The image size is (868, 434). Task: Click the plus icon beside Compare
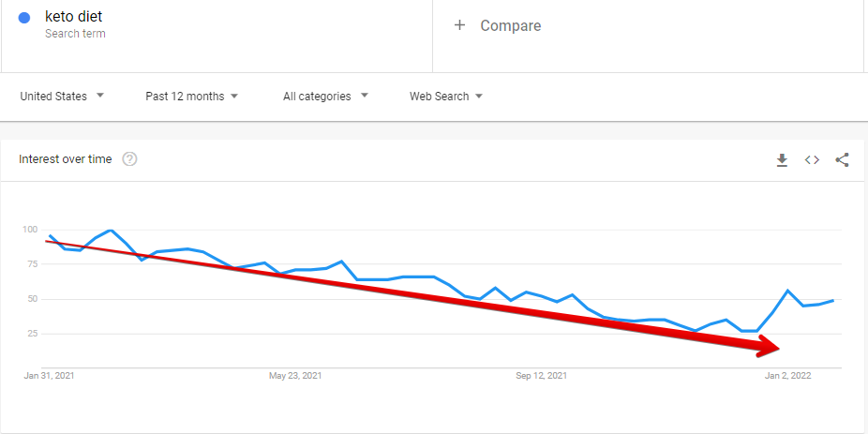pyautogui.click(x=459, y=25)
